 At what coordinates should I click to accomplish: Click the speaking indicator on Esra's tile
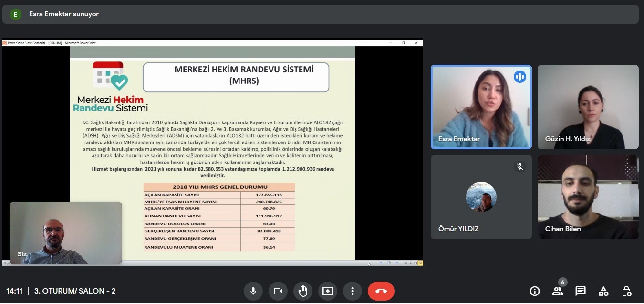click(x=520, y=77)
